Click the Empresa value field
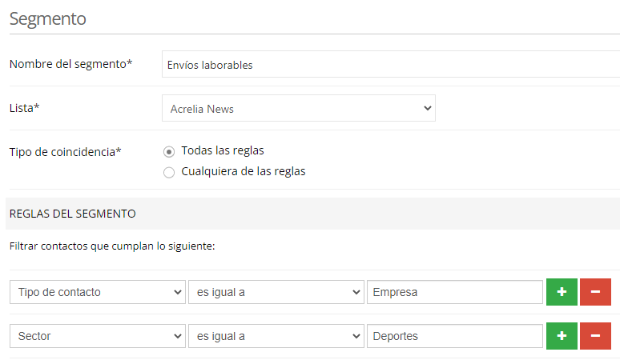620x364 pixels. click(455, 292)
